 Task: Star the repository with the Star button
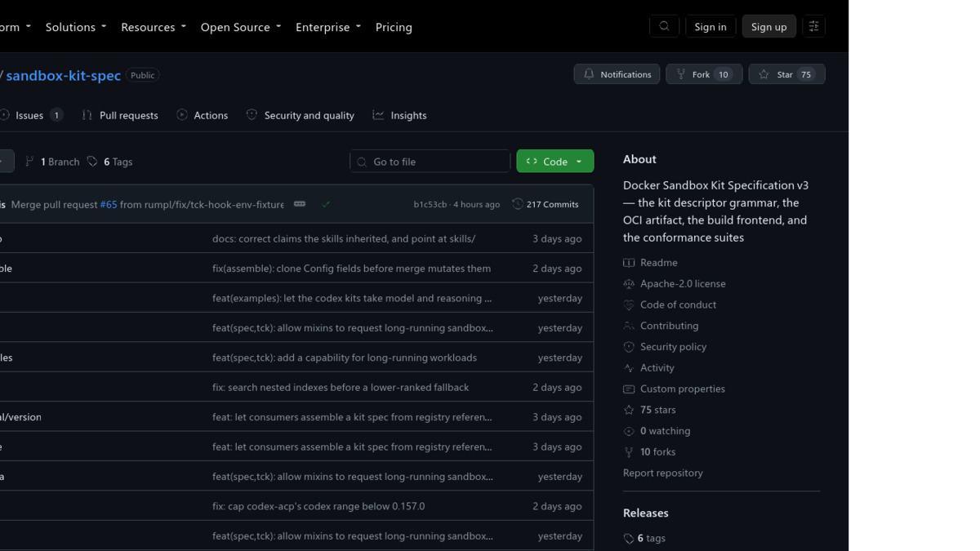[x=786, y=74]
